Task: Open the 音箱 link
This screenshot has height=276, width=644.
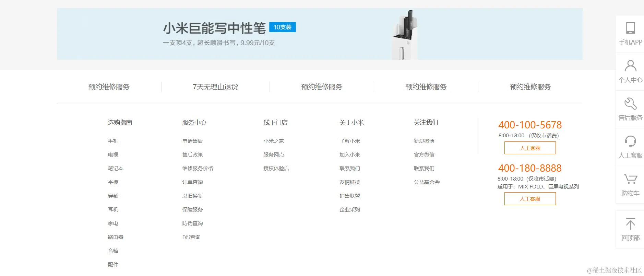Action: pyautogui.click(x=113, y=251)
